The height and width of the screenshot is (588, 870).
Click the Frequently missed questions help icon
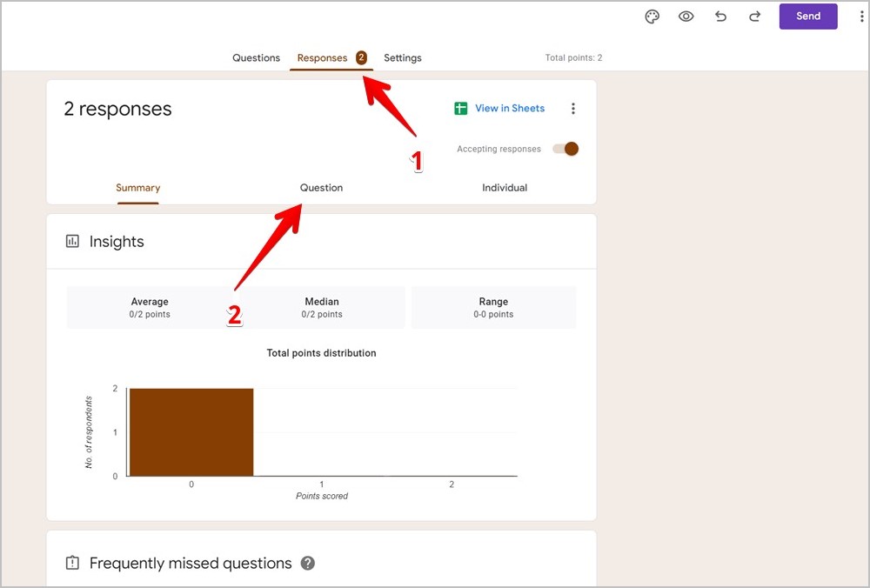pos(308,564)
